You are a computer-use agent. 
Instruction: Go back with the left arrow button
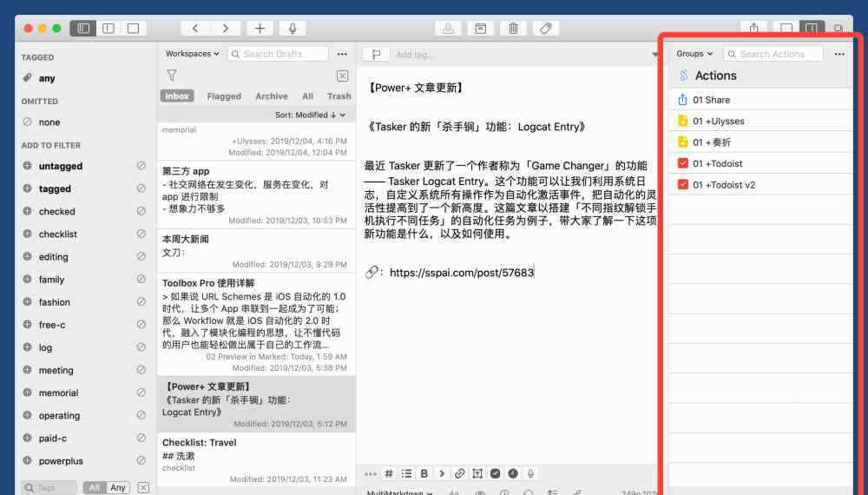coord(195,29)
